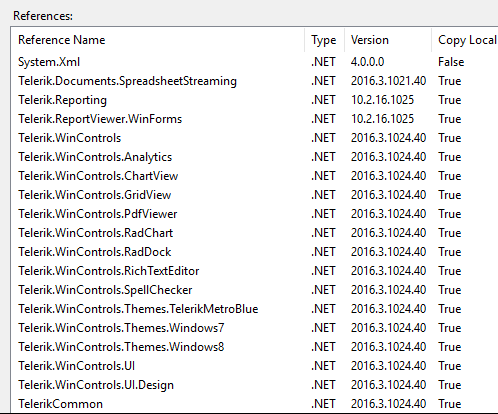
Task: Select Telerik.WinControls.ChartView reference
Action: coord(98,176)
